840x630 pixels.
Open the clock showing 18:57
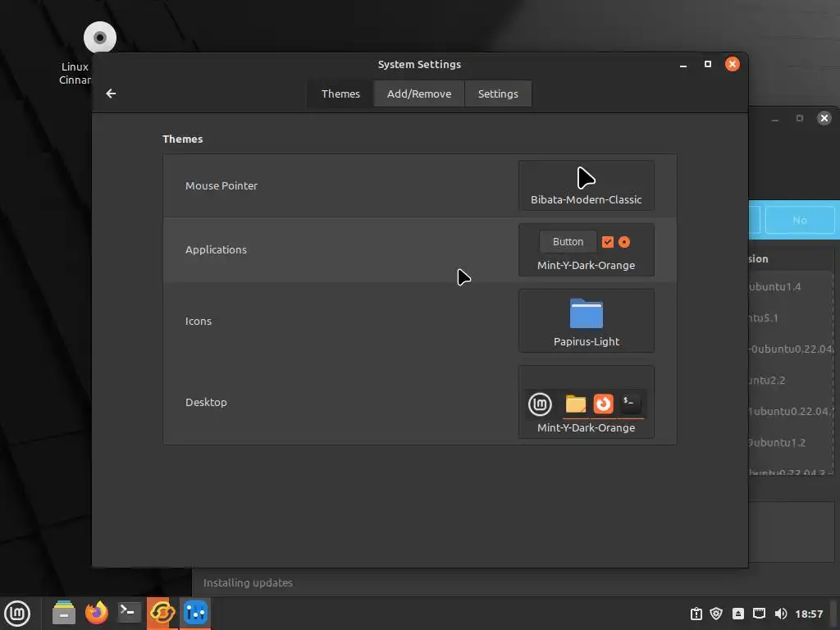(809, 614)
